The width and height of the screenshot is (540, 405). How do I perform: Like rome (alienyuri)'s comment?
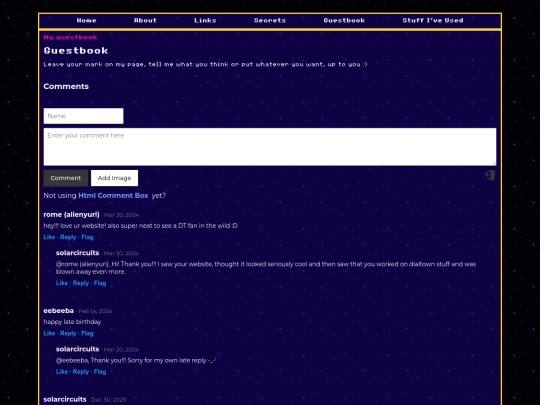click(49, 237)
